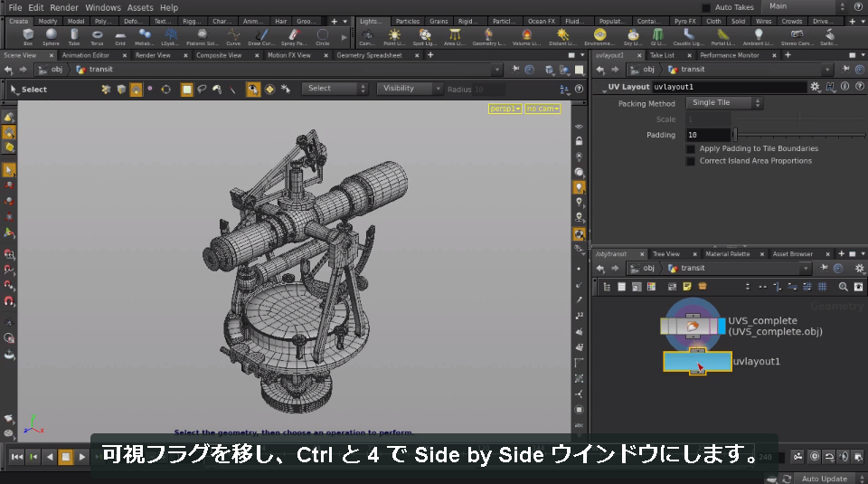The height and width of the screenshot is (484, 868).
Task: Open the UV Layout gear menu
Action: point(815,86)
